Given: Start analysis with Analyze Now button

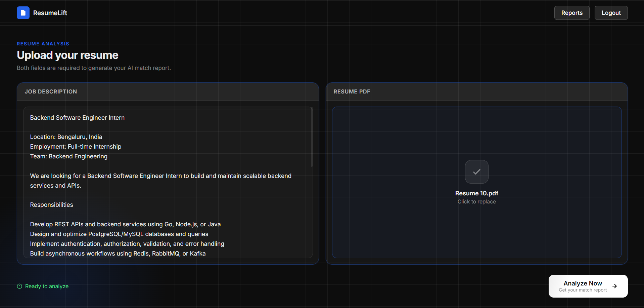Looking at the screenshot, I should [x=588, y=286].
